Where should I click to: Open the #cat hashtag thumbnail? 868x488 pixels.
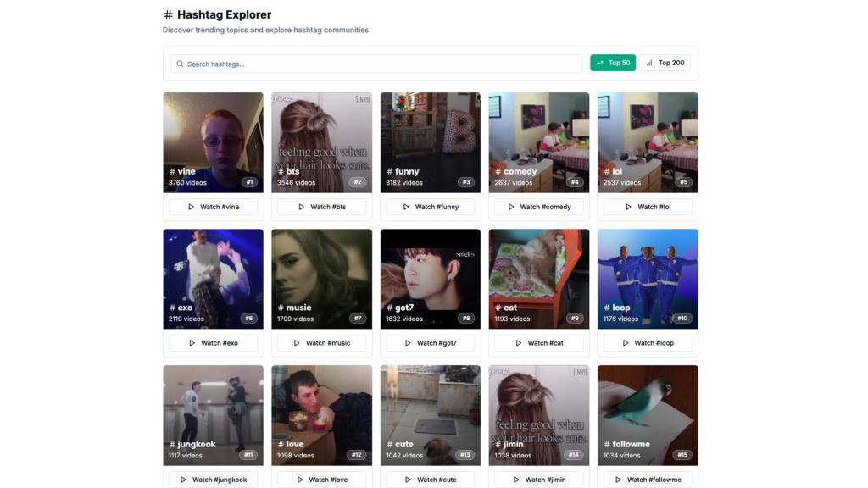(538, 279)
